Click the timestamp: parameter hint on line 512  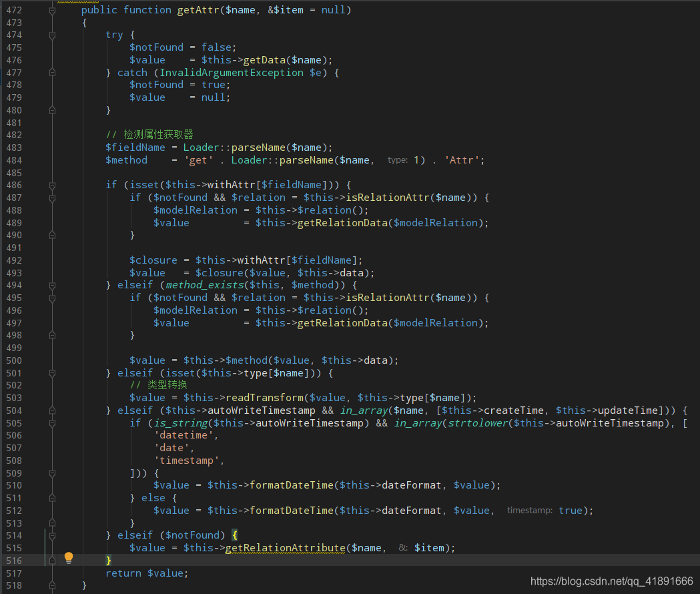(529, 511)
